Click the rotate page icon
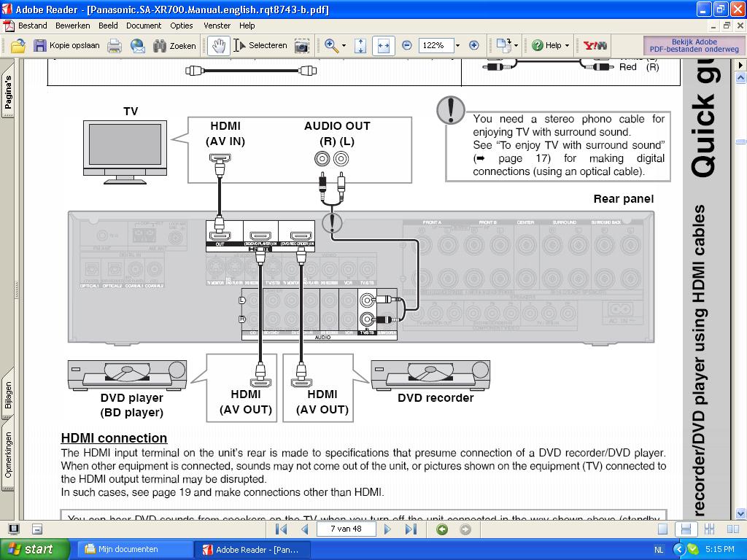Screen dimensions: 747x560 (x=503, y=46)
